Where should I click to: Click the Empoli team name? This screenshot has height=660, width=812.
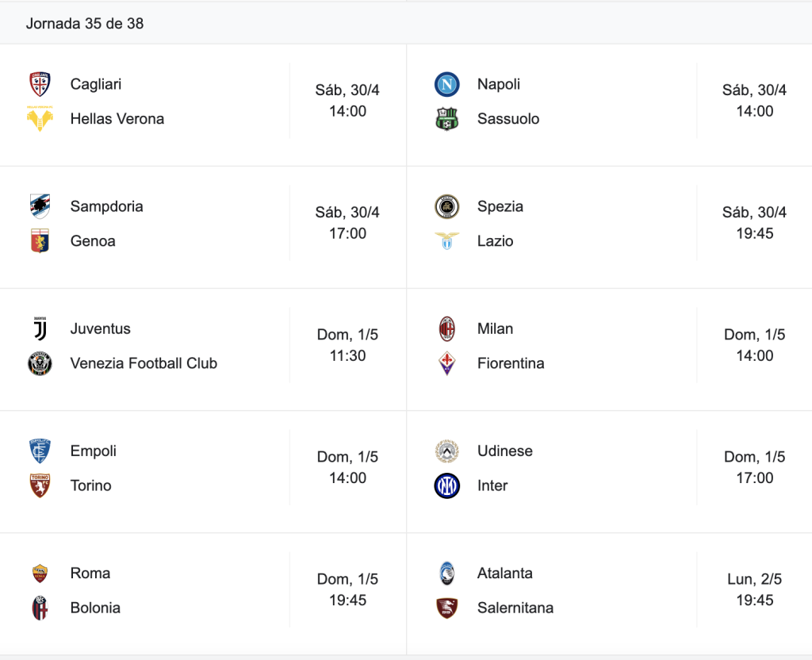pos(94,451)
